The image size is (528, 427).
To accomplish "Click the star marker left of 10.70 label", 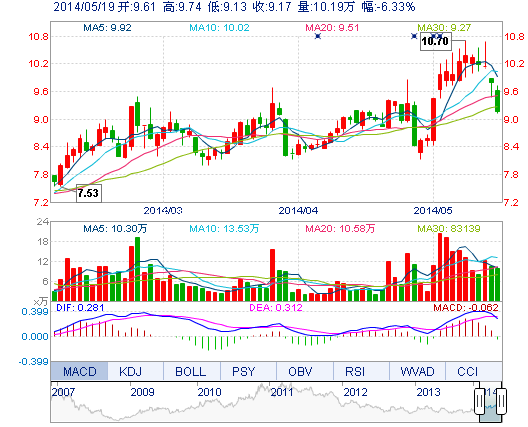I will (414, 36).
